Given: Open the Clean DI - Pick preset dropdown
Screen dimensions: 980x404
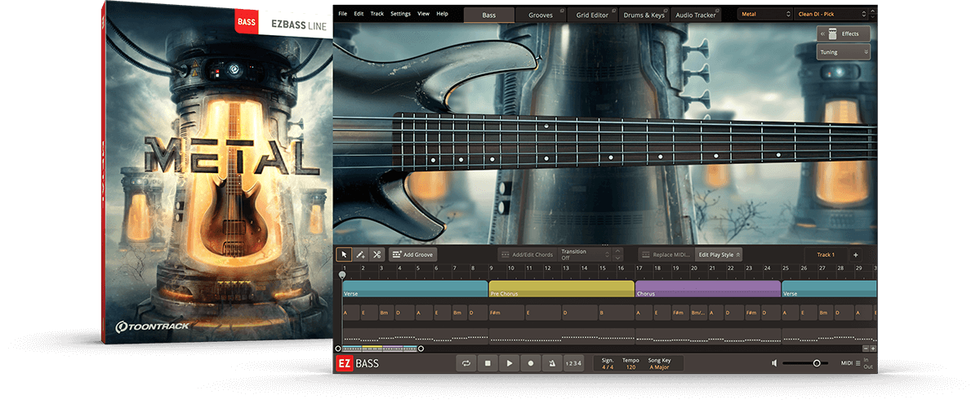Looking at the screenshot, I should [x=831, y=15].
